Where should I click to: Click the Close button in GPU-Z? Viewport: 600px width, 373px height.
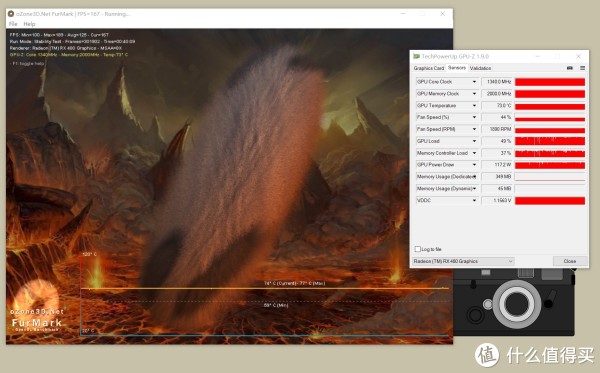(x=570, y=261)
